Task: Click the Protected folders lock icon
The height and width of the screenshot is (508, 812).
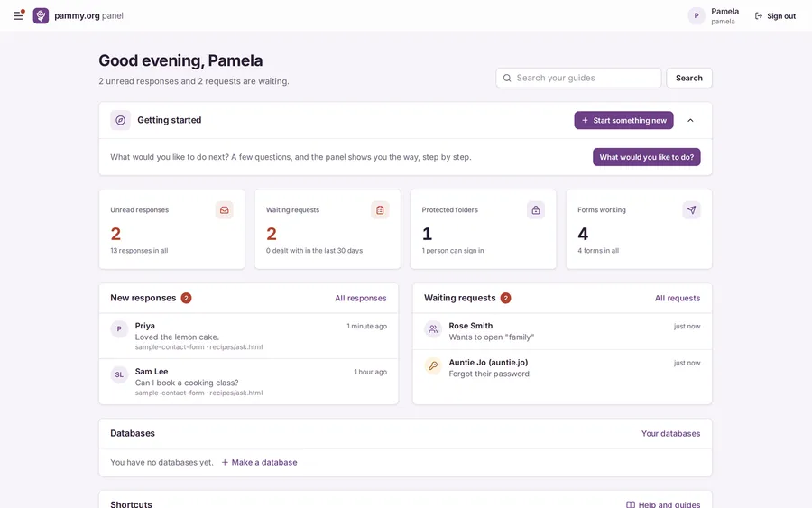Action: pos(535,209)
